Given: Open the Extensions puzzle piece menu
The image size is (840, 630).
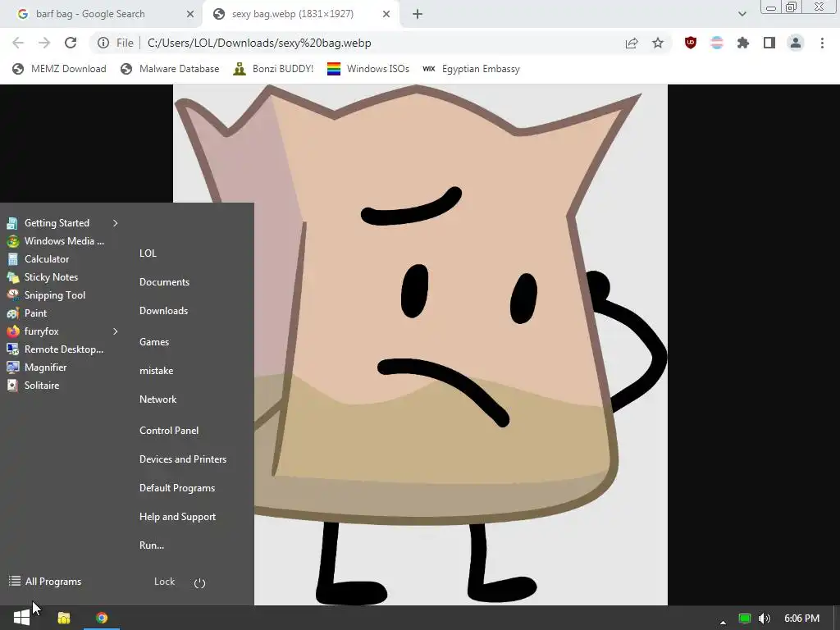Looking at the screenshot, I should [x=743, y=43].
